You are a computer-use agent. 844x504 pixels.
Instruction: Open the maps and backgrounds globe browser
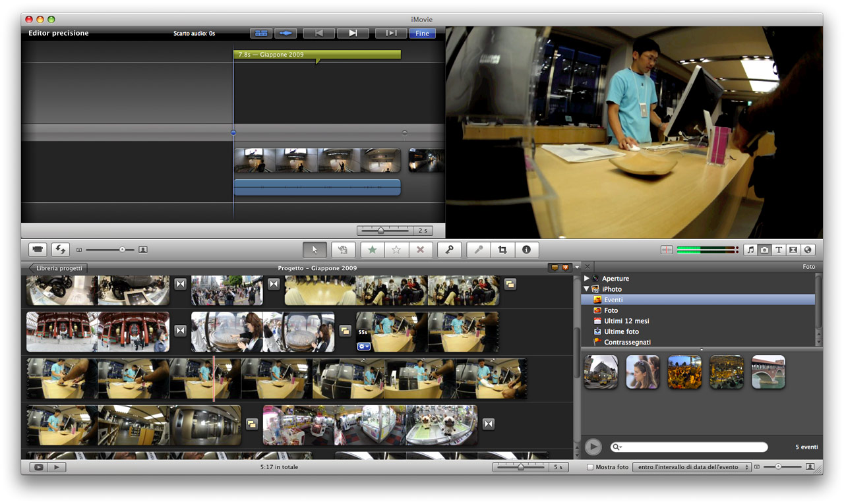[x=808, y=250]
